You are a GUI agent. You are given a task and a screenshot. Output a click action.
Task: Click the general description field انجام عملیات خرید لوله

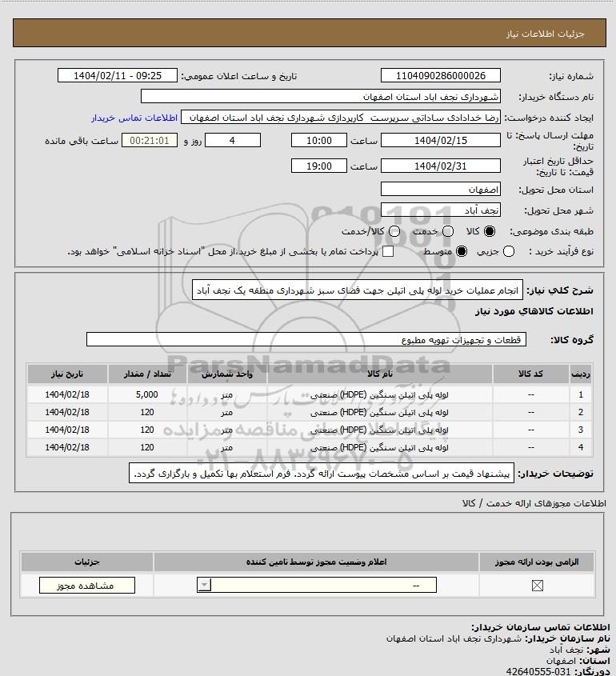pos(358,290)
